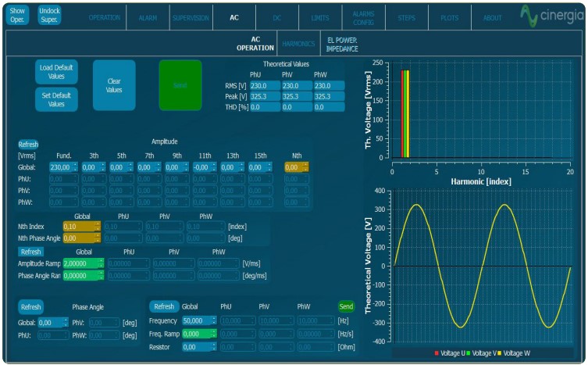Click the red Voltage U legend swatch
This screenshot has height=365, width=588.
[437, 353]
